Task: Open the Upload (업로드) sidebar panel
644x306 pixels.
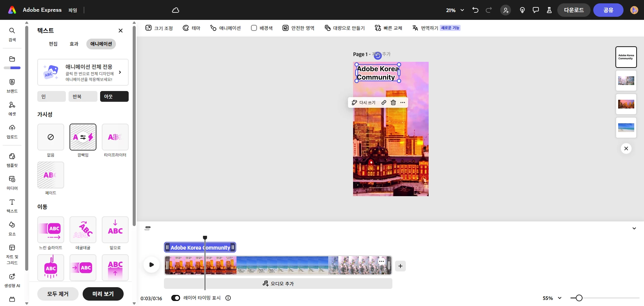Action: click(x=12, y=132)
